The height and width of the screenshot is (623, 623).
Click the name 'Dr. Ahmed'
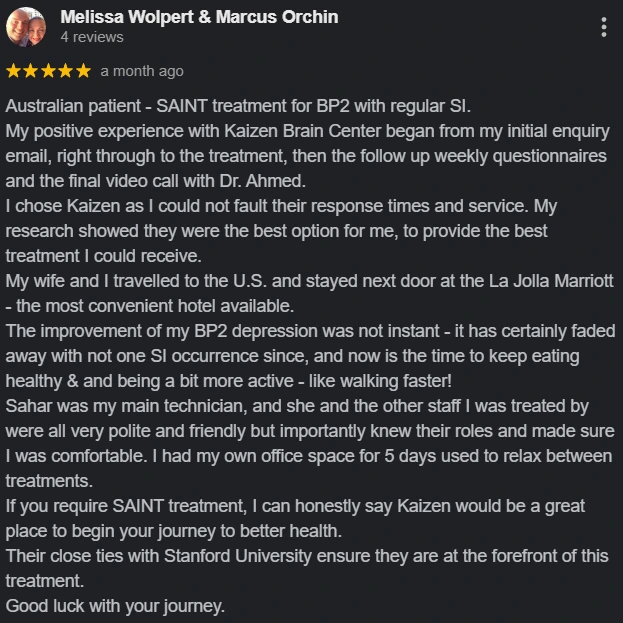262,181
